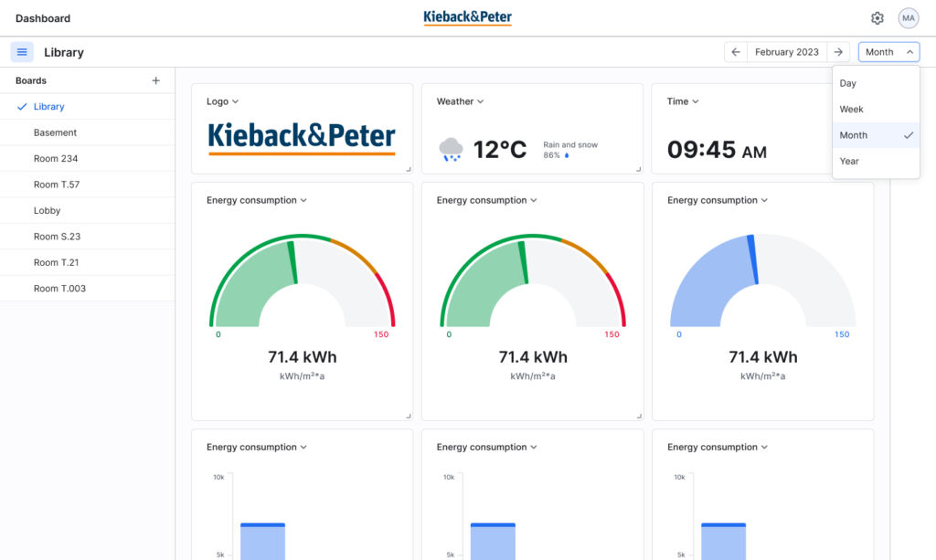Open the Basement board
Screen dimensions: 936x560
(55, 132)
